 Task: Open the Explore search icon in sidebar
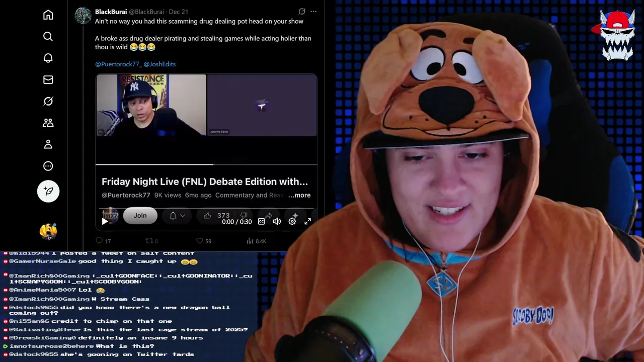click(x=48, y=36)
